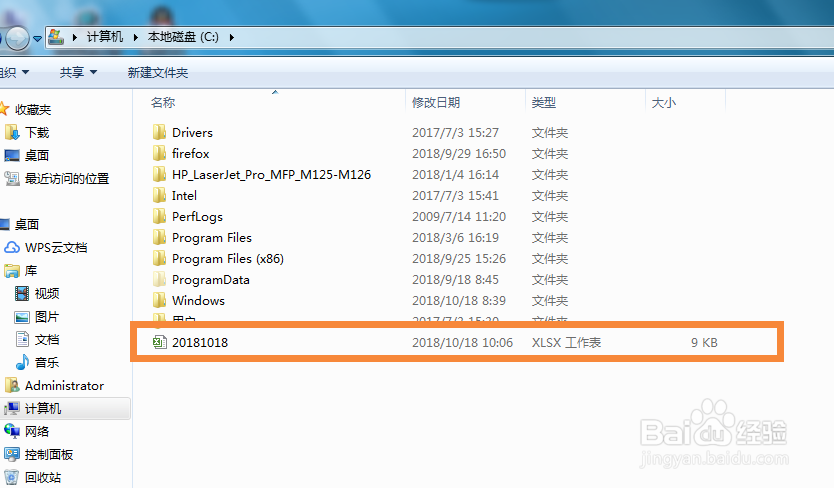Sort files by the 修改日期 column header
The width and height of the screenshot is (834, 488).
click(436, 102)
